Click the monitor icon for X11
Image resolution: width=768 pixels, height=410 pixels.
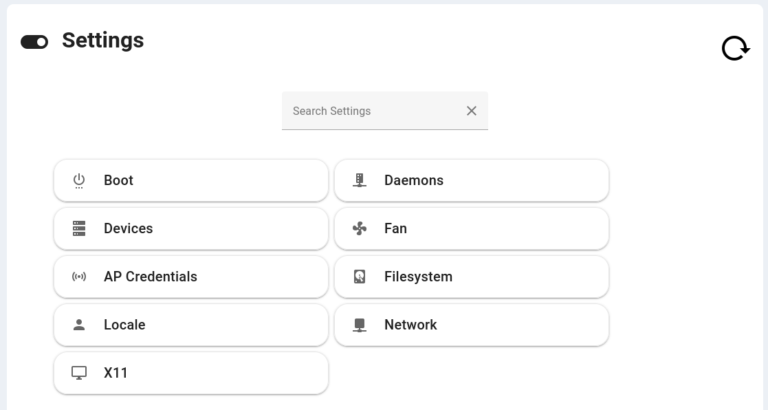[79, 373]
